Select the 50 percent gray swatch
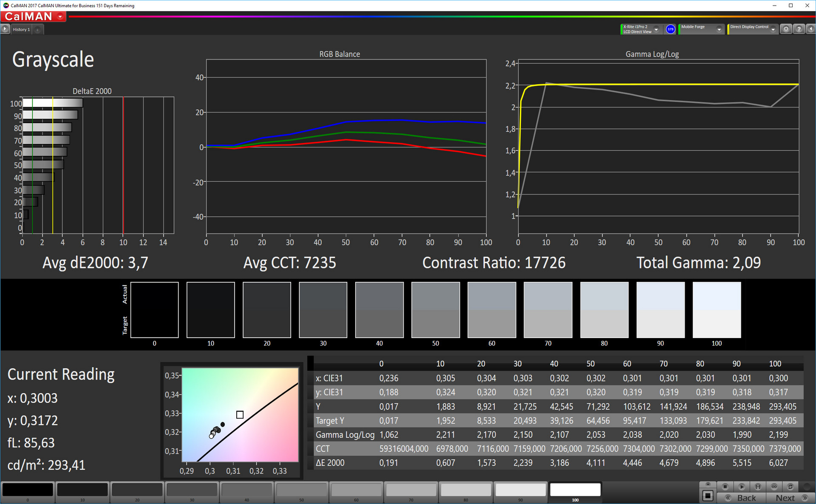 pos(301,490)
